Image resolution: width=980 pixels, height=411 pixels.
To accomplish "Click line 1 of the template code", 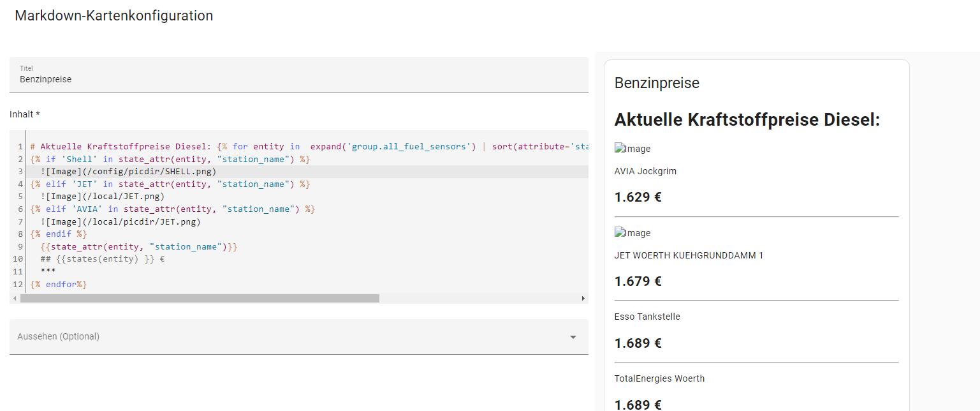I will [307, 147].
